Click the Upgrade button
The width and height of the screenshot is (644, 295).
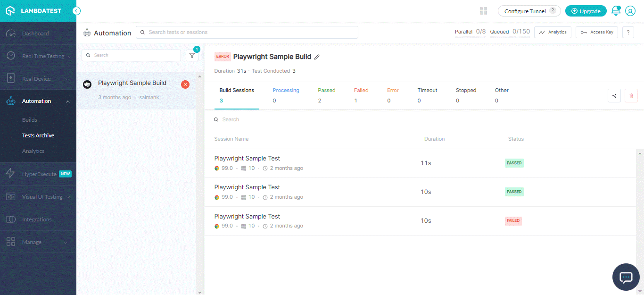[586, 11]
